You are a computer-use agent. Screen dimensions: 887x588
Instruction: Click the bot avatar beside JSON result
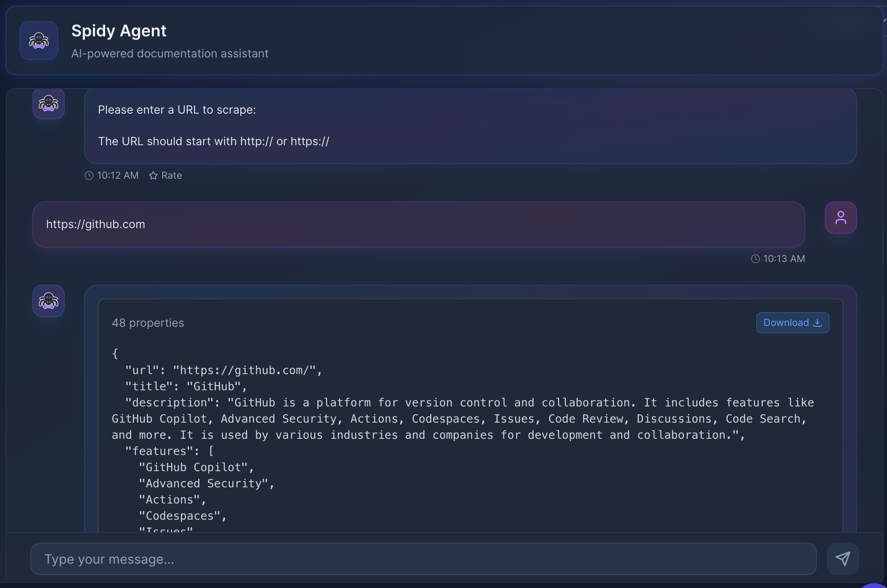pos(49,301)
